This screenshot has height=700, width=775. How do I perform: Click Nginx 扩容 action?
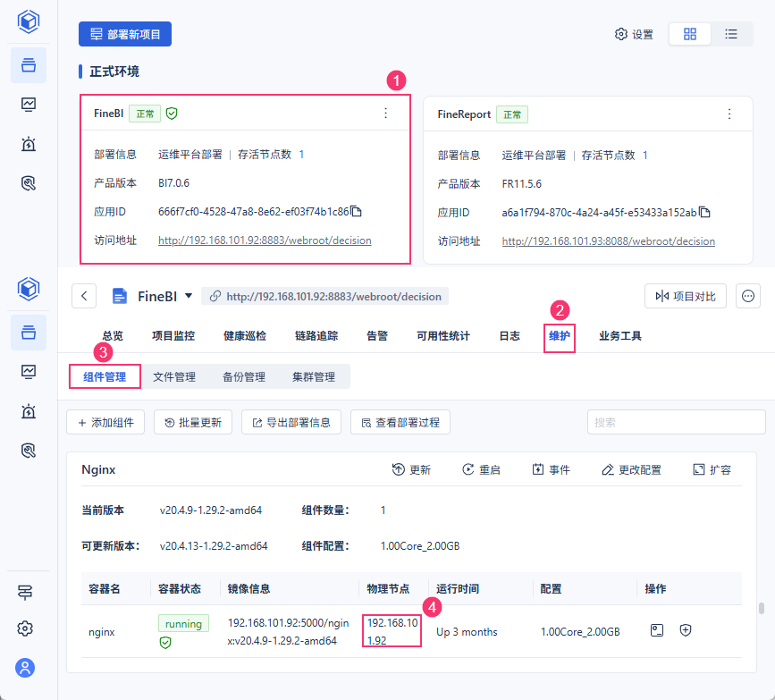pos(712,469)
